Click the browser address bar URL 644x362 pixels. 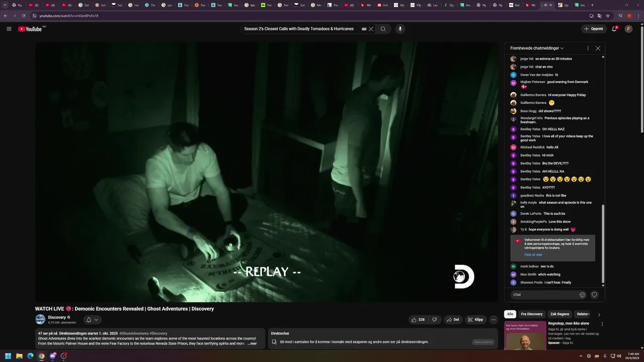(69, 16)
